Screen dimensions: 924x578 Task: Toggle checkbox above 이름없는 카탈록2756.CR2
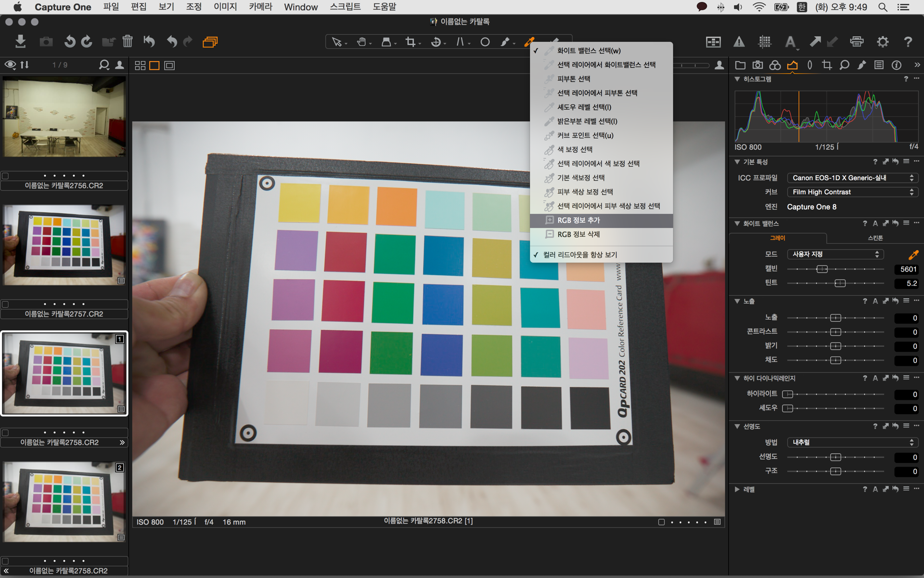pyautogui.click(x=5, y=176)
